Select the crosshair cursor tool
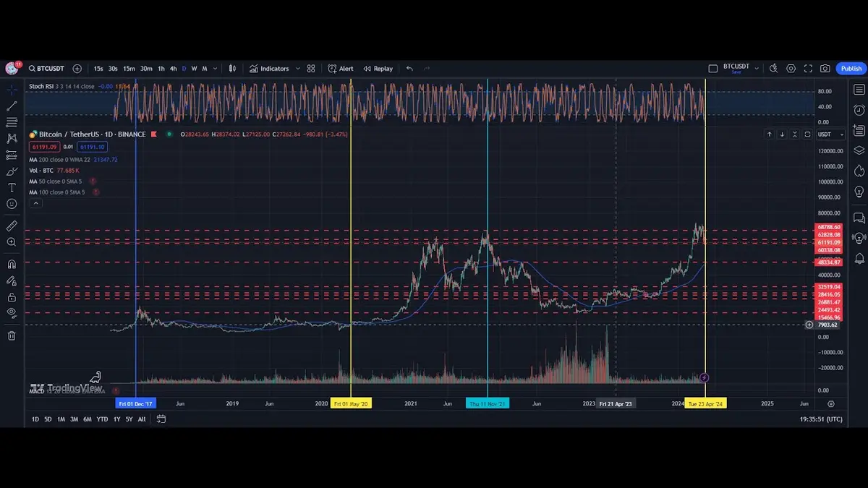Viewport: 868px width, 488px height. pos(11,90)
